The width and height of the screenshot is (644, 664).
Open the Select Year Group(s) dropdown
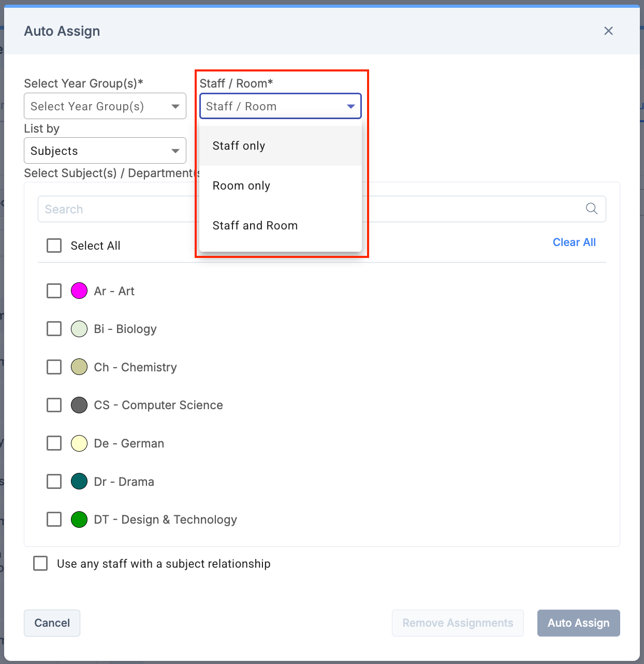coord(105,106)
